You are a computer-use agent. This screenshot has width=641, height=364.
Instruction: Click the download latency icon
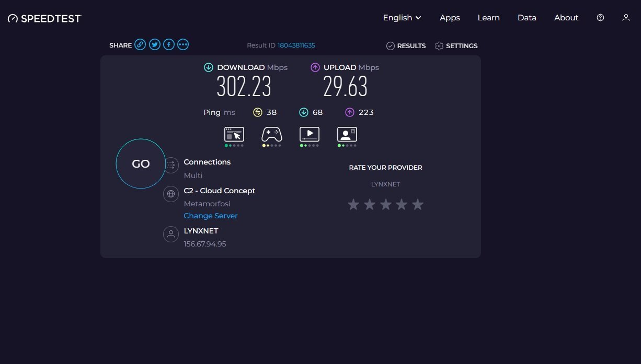[x=303, y=112]
